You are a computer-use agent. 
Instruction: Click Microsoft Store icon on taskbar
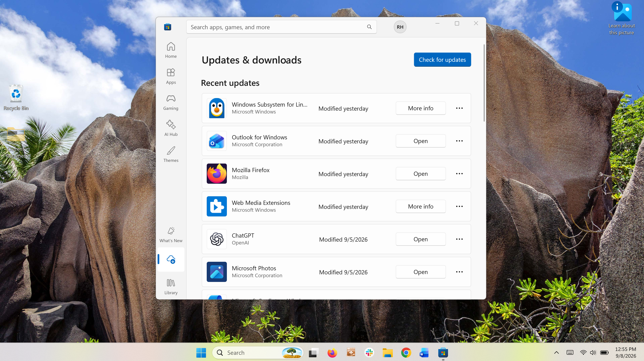[x=443, y=353]
